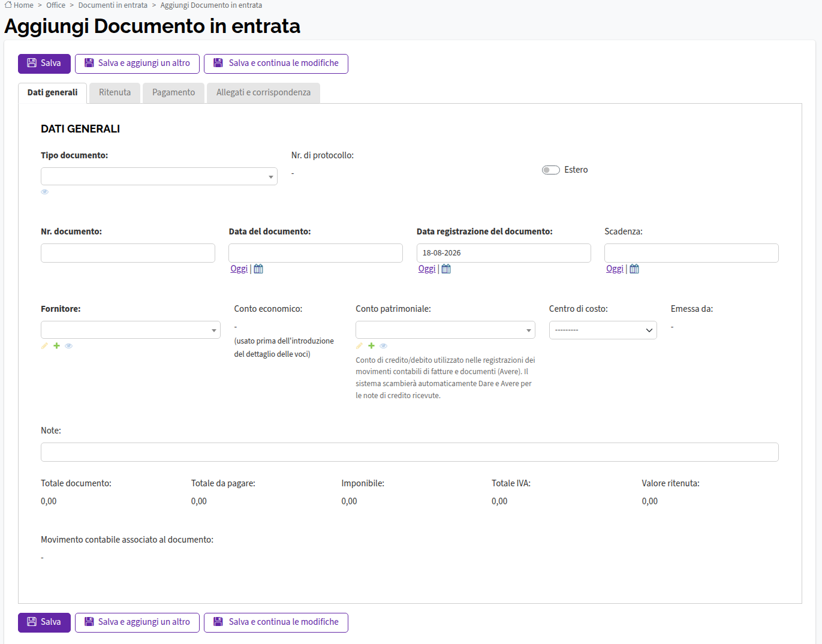Click the top Salva button
This screenshot has height=644, width=822.
pos(44,64)
